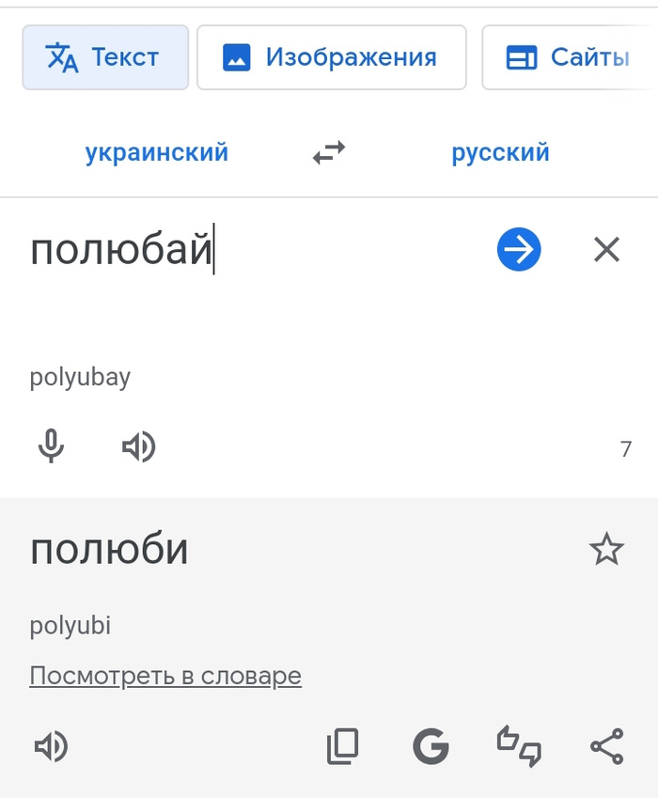Copy the translation to clipboard
658x812 pixels.
342,747
